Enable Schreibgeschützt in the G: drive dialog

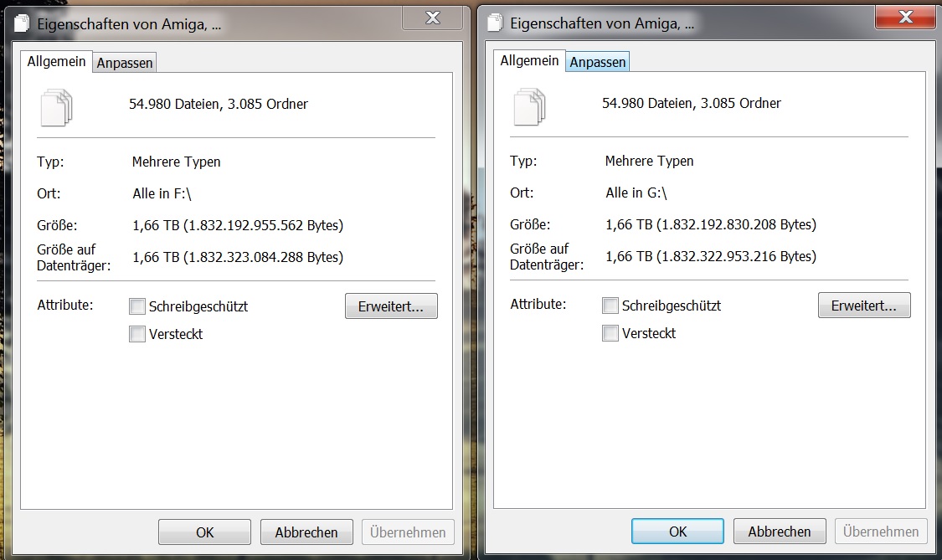point(610,306)
